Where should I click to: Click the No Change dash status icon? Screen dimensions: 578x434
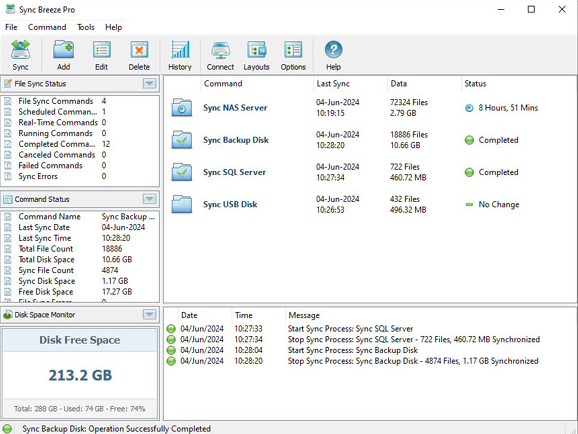(x=469, y=204)
